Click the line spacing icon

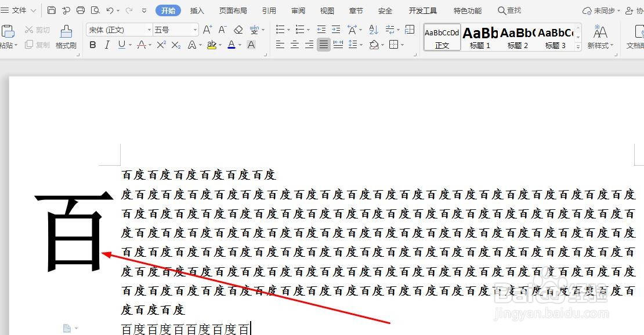pos(352,44)
